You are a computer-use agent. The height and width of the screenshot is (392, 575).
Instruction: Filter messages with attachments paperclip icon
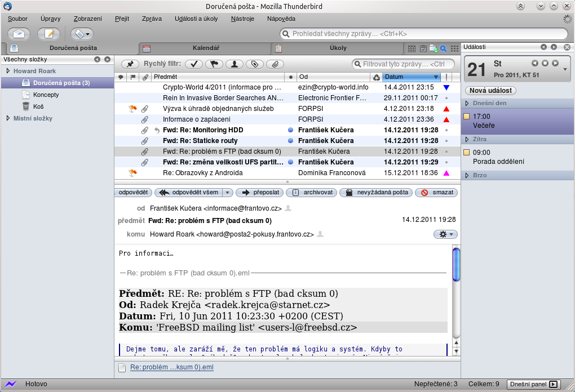275,64
